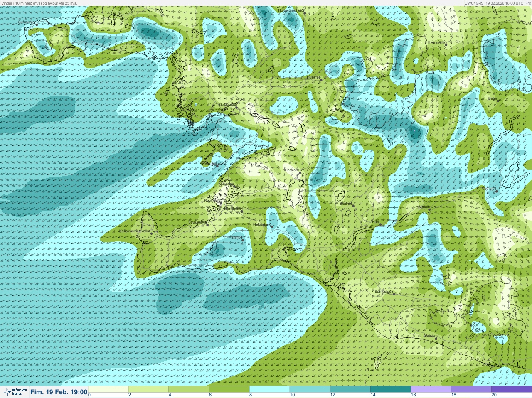Select the 2–4 m/s light green legend swatch
Image resolution: width=532 pixels, height=398 pixels.
148,389
